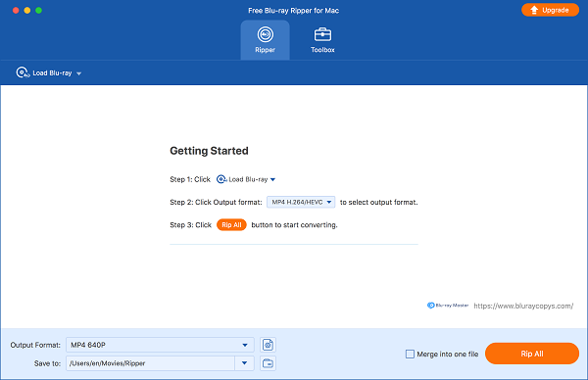Viewport: 588px width, 380px height.
Task: Open MP4 H.264/HEVC dropdown in Step 2
Action: [301, 202]
